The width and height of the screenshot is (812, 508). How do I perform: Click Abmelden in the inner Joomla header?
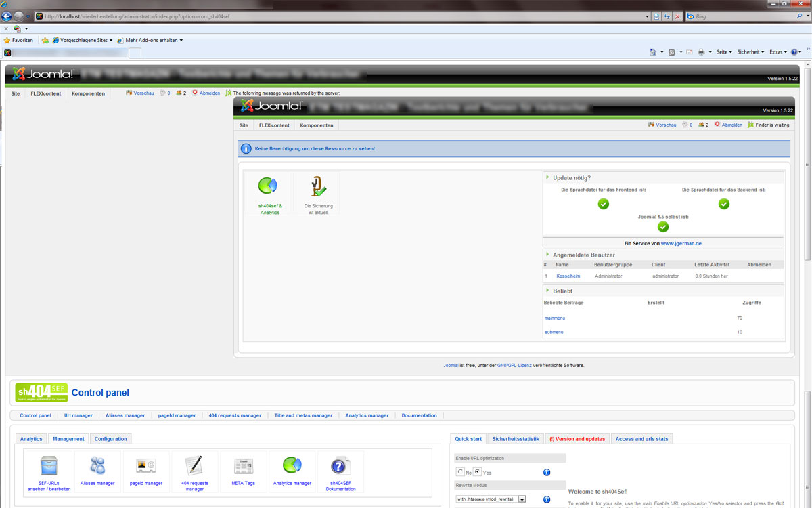click(x=732, y=125)
